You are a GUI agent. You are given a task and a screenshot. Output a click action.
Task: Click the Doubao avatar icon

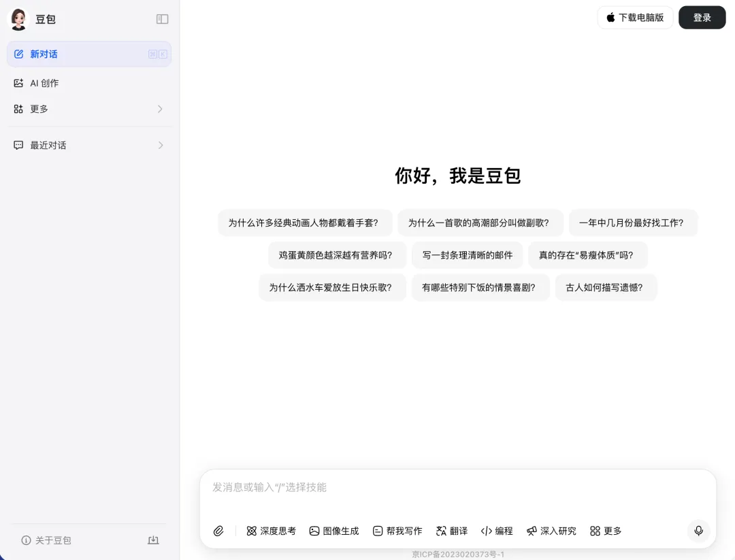(x=19, y=19)
